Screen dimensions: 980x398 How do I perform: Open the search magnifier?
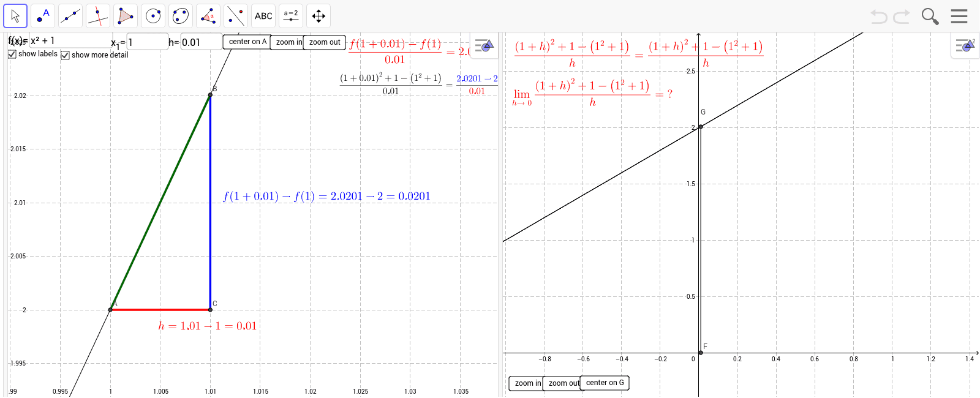[x=930, y=17]
